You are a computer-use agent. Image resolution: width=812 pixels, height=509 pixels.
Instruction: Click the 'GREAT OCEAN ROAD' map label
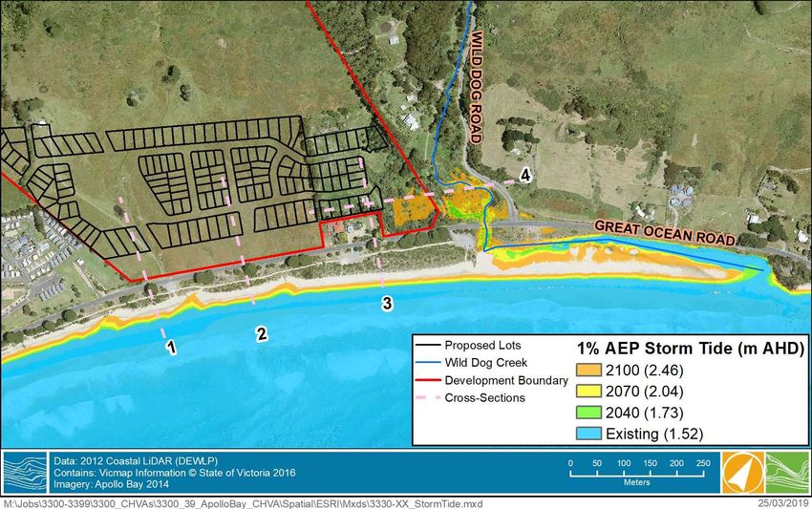click(665, 232)
